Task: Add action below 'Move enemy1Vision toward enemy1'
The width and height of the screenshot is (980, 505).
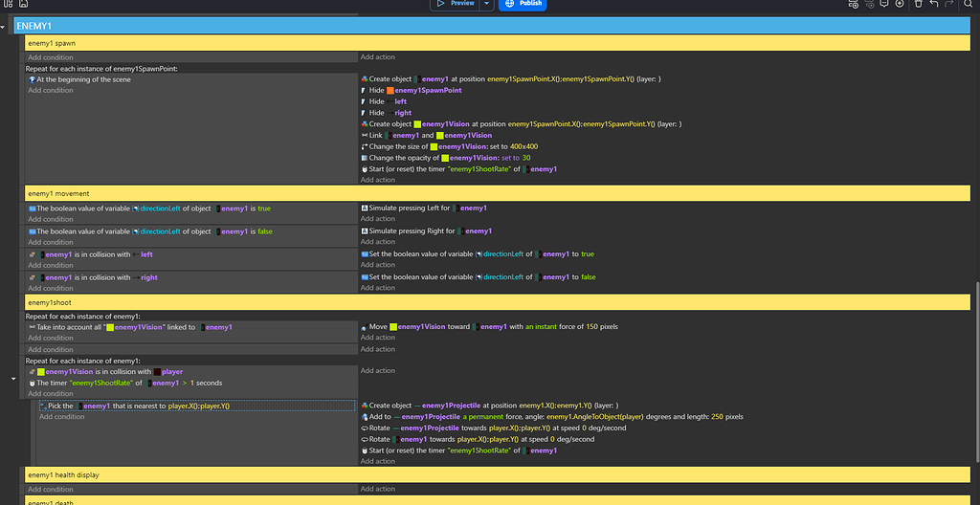Action: point(377,338)
